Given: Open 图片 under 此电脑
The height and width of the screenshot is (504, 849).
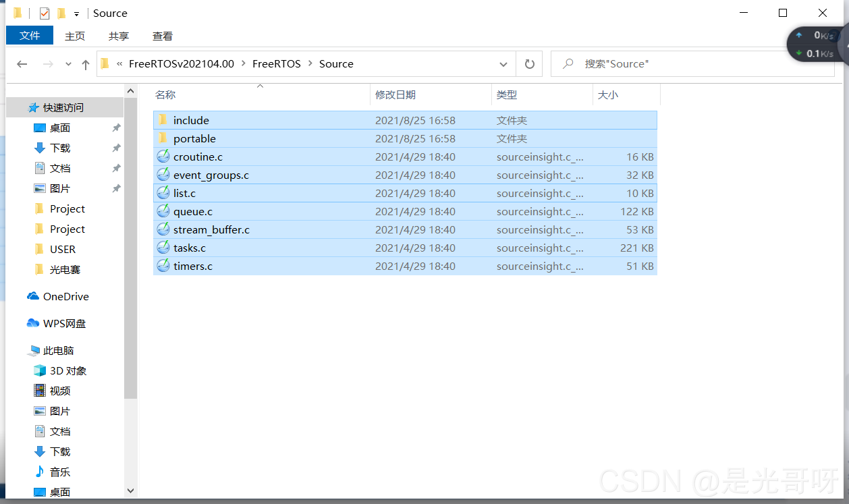Looking at the screenshot, I should pyautogui.click(x=60, y=411).
